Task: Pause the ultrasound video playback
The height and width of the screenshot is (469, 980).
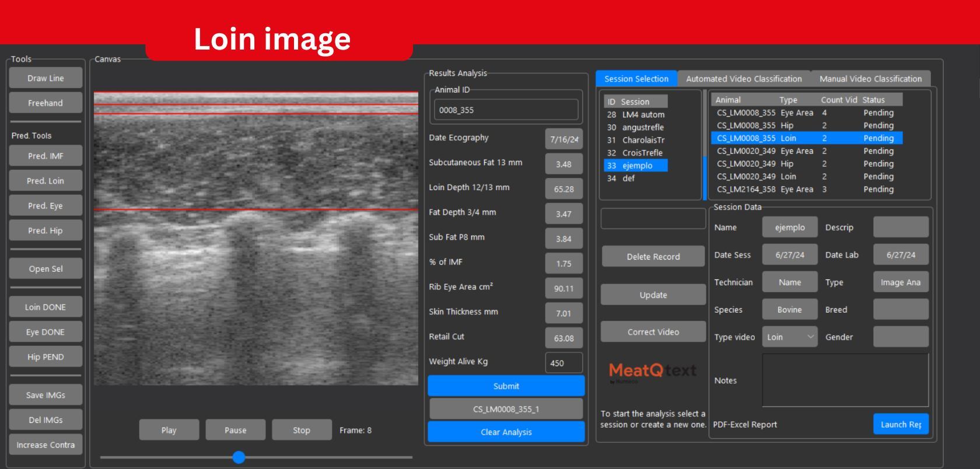Action: coord(235,430)
